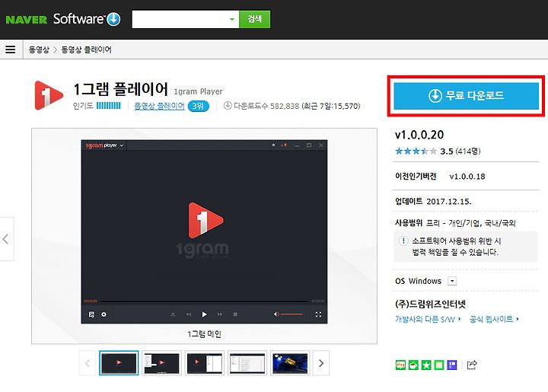The height and width of the screenshot is (392, 548).
Task: Expand the 1gram player title dropdown
Action: coord(122,145)
